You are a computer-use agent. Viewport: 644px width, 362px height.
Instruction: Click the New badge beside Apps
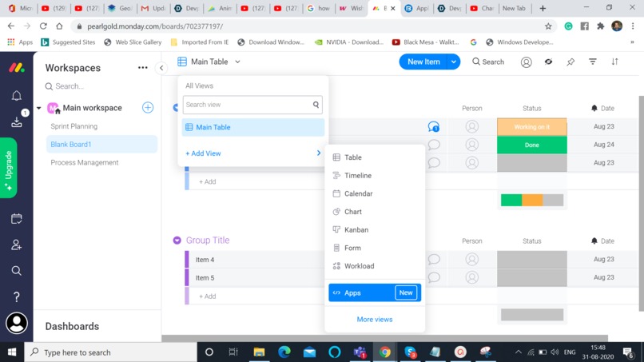tap(406, 292)
